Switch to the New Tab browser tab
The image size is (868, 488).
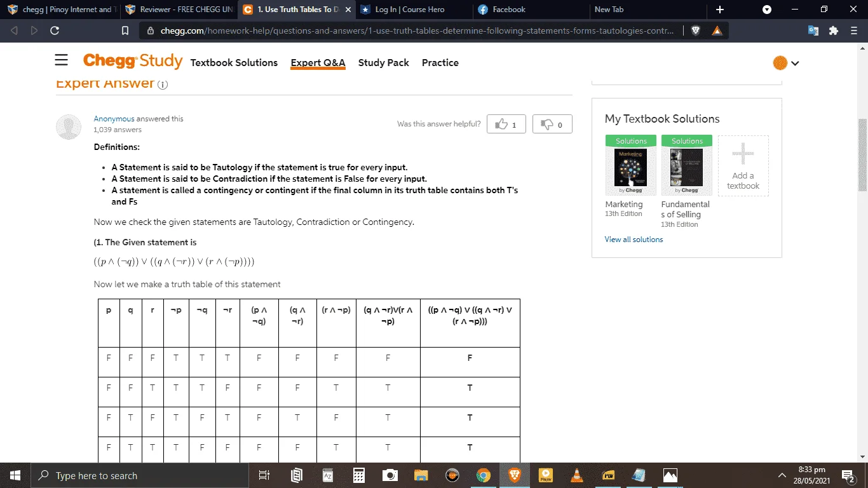click(x=648, y=10)
